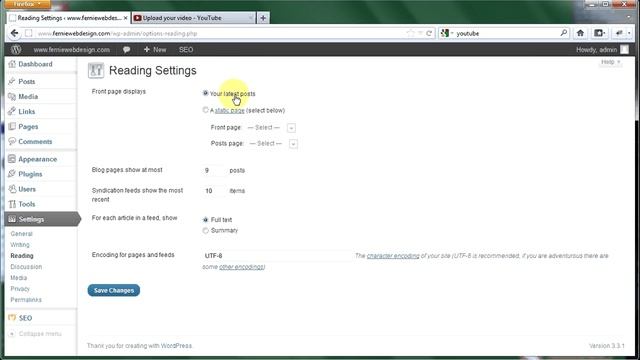Image resolution: width=640 pixels, height=360 pixels.
Task: Close the Reading Settings browser tab
Action: point(125,18)
